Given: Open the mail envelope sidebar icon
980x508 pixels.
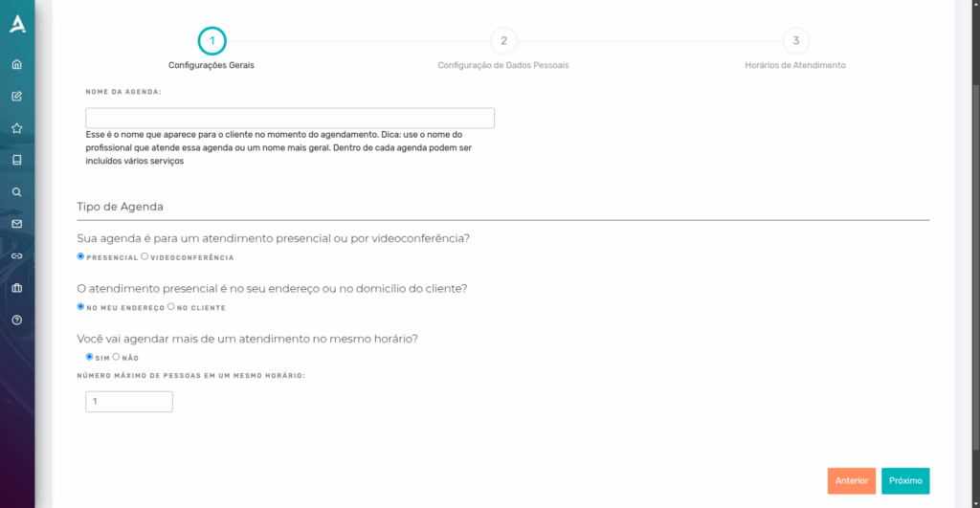Looking at the screenshot, I should [17, 224].
